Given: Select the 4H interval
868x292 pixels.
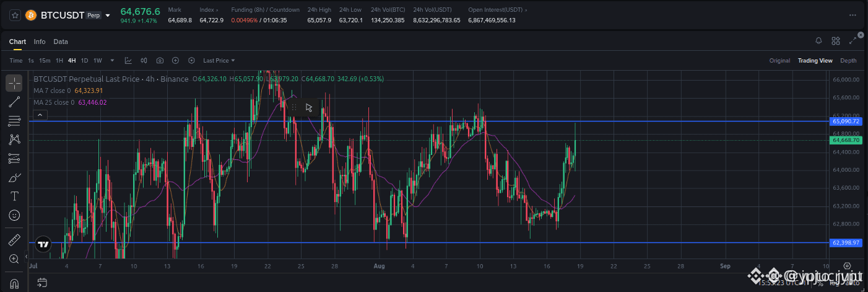Looking at the screenshot, I should point(72,60).
